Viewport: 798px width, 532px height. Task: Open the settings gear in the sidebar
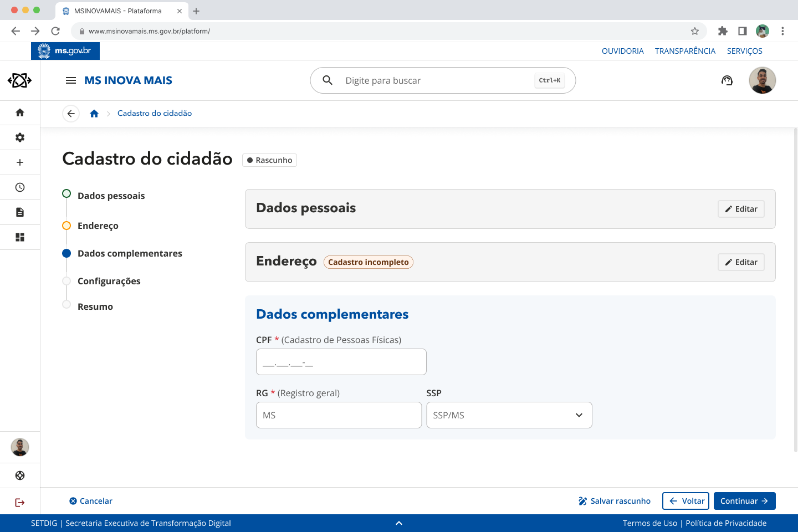coord(20,137)
